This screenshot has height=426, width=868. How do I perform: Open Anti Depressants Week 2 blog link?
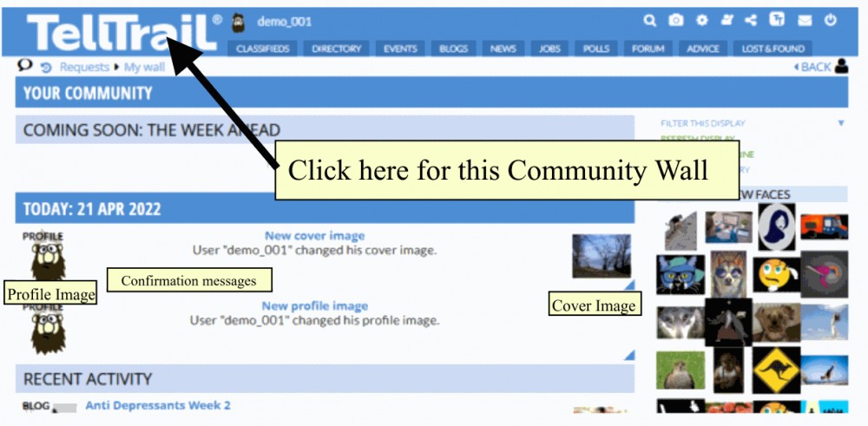(x=158, y=405)
